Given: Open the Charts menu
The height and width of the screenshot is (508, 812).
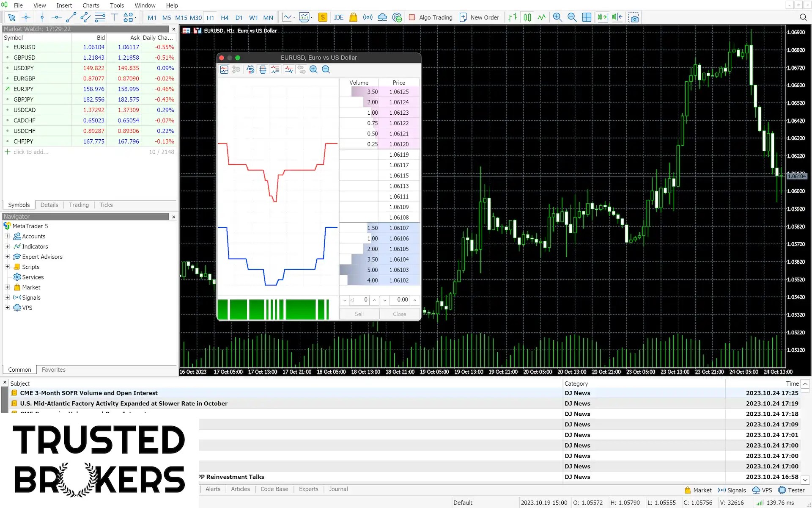Looking at the screenshot, I should 91,5.
